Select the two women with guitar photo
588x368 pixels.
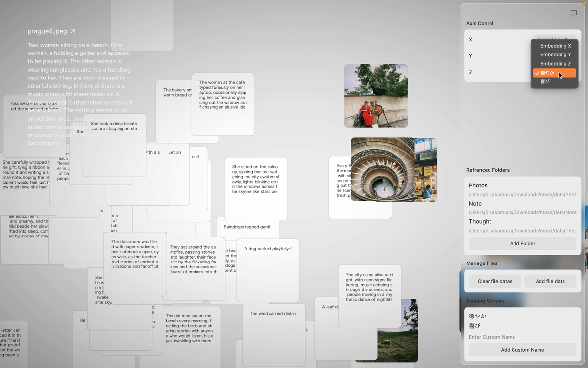(376, 96)
